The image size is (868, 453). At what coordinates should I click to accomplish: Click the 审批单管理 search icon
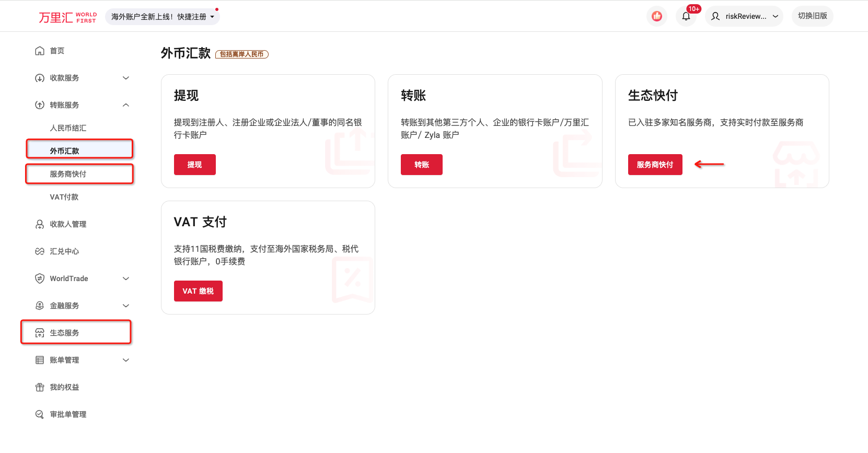pyautogui.click(x=40, y=414)
